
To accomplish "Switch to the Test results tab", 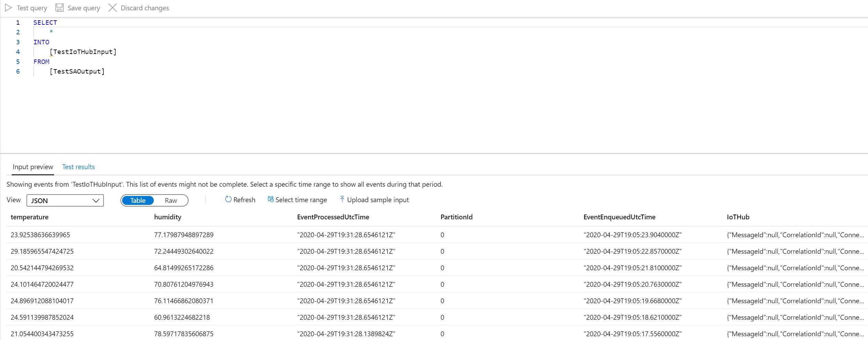I will [78, 167].
